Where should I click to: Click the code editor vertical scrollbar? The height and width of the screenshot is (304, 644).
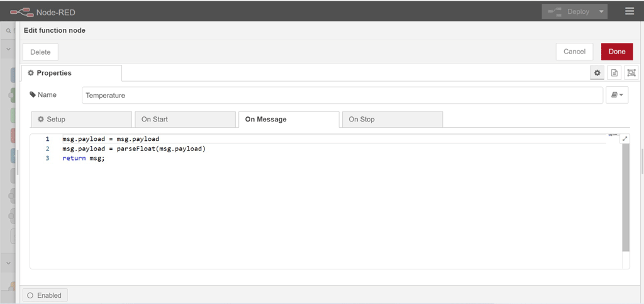click(x=626, y=197)
